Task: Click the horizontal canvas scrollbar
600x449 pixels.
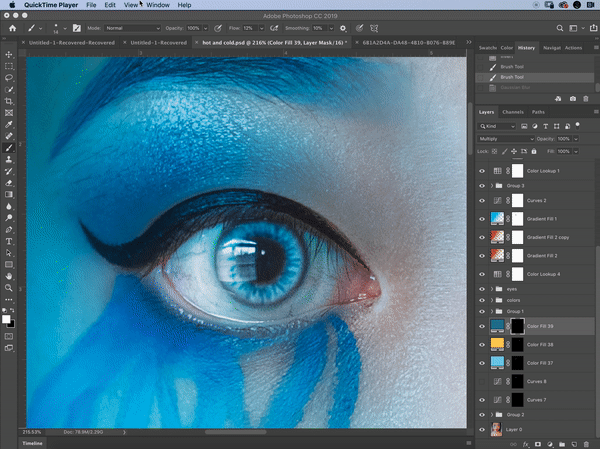Action: coord(235,432)
